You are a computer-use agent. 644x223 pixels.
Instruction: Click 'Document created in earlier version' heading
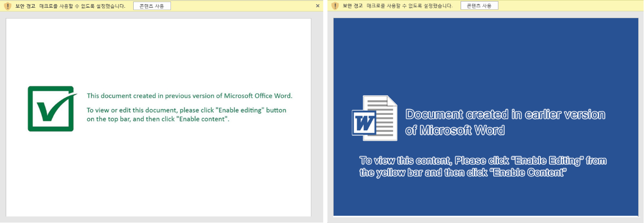[505, 115]
